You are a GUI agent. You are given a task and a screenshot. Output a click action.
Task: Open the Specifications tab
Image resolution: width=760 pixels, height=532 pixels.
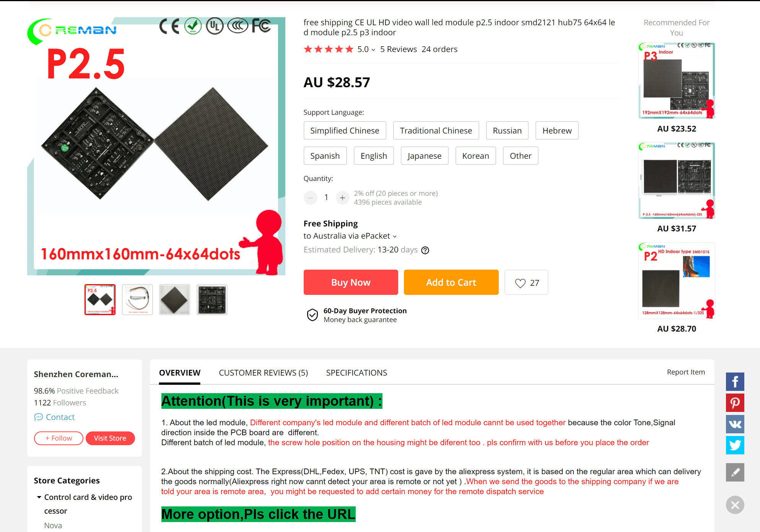pyautogui.click(x=356, y=373)
